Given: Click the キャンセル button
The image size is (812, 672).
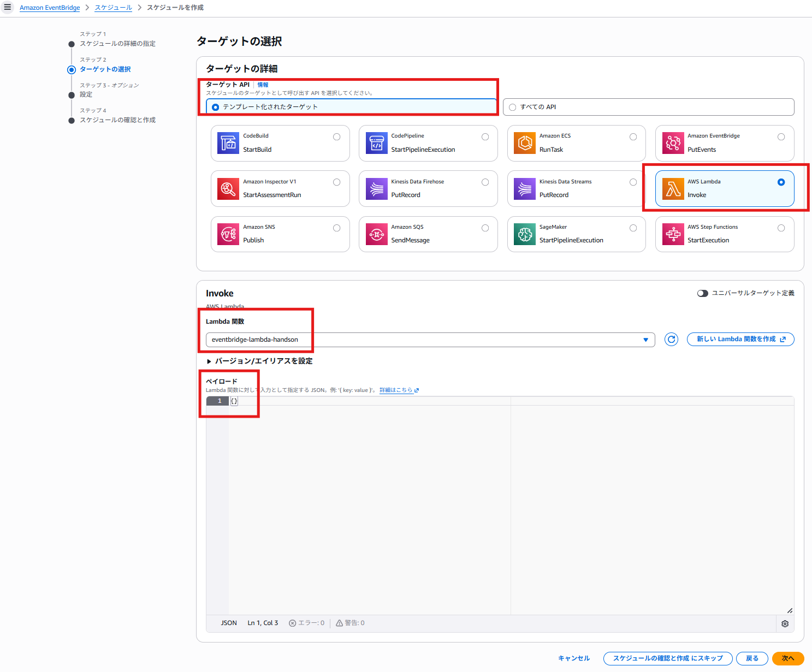Looking at the screenshot, I should [x=574, y=658].
